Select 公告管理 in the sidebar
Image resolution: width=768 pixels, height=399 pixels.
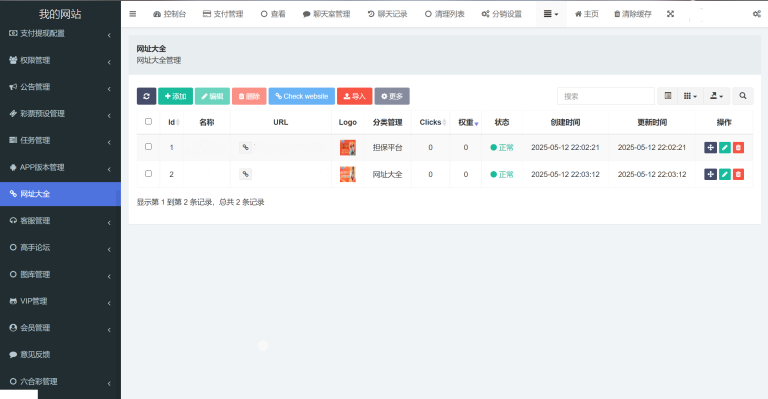click(60, 87)
